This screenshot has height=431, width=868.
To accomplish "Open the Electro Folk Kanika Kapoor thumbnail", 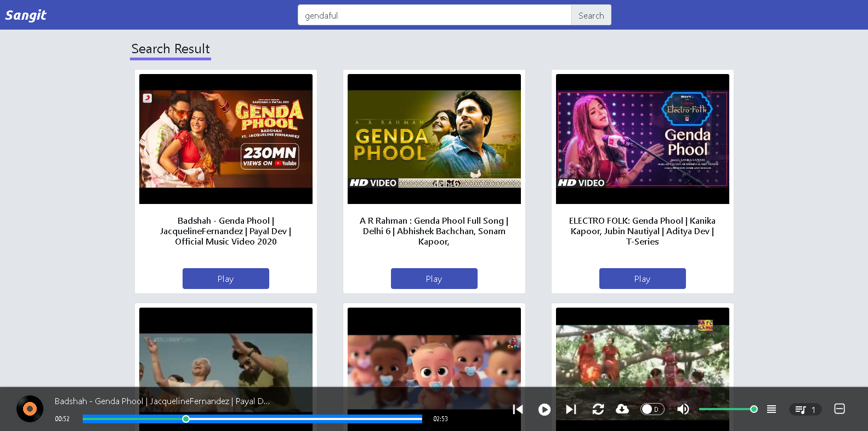I will (643, 139).
